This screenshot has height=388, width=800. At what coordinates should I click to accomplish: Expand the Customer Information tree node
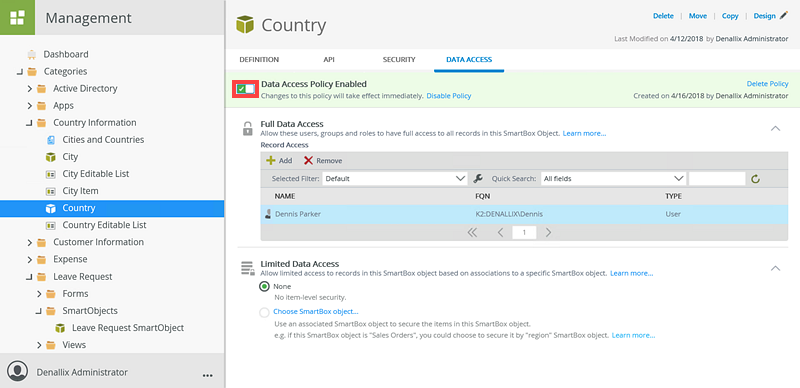30,242
